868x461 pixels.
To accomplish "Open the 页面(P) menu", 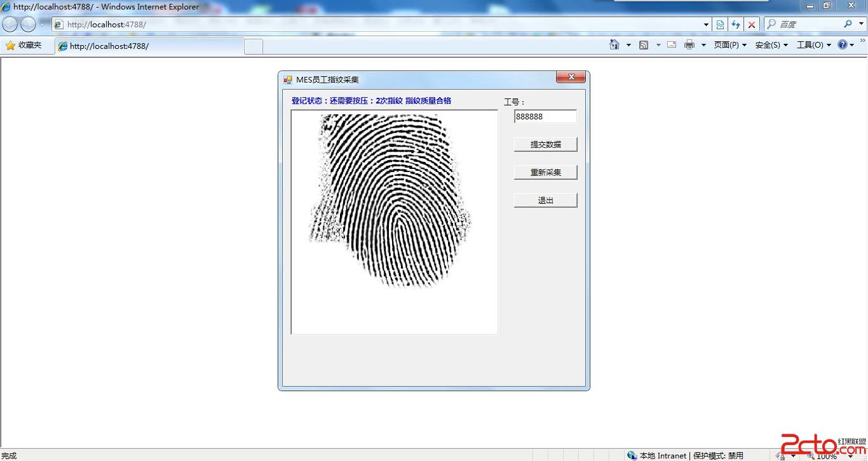I will click(x=730, y=45).
